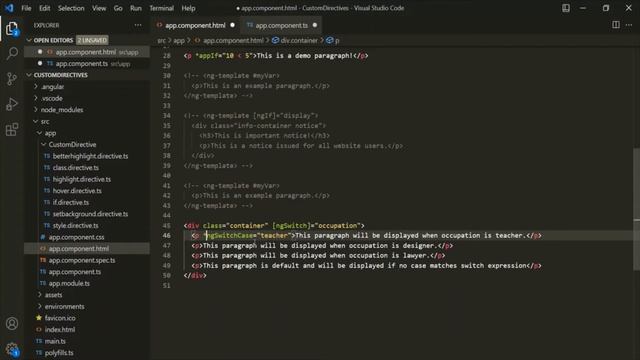Place cursor on line number 47
This screenshot has height=360, width=640.
pos(167,246)
